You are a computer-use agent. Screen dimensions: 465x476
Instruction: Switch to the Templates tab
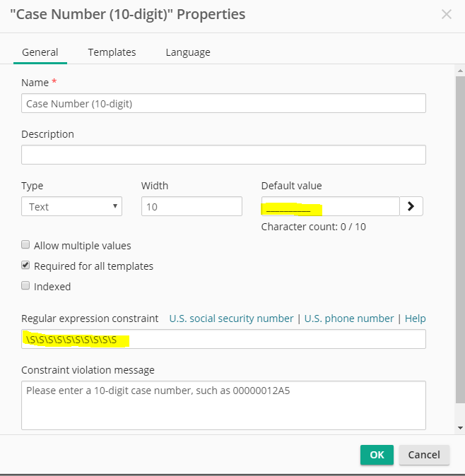112,52
